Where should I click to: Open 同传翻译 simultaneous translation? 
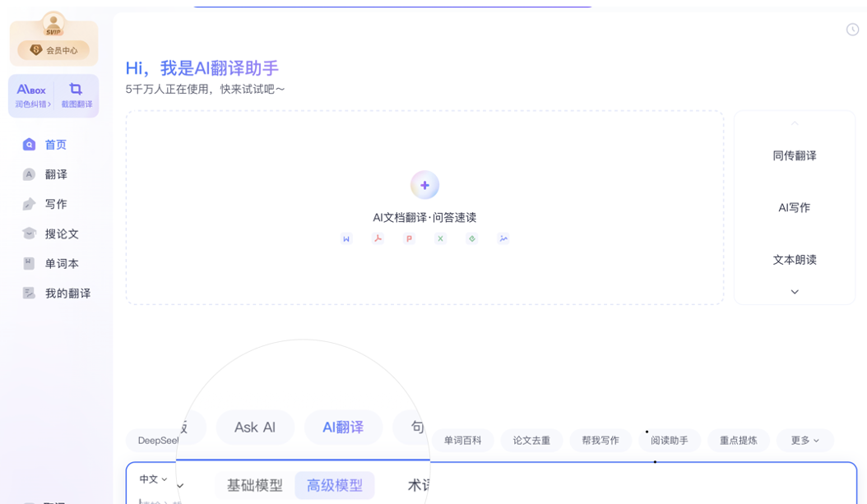point(794,155)
